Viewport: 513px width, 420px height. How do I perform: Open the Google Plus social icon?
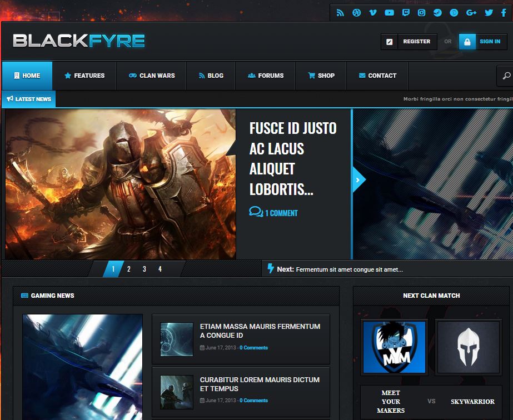(471, 13)
